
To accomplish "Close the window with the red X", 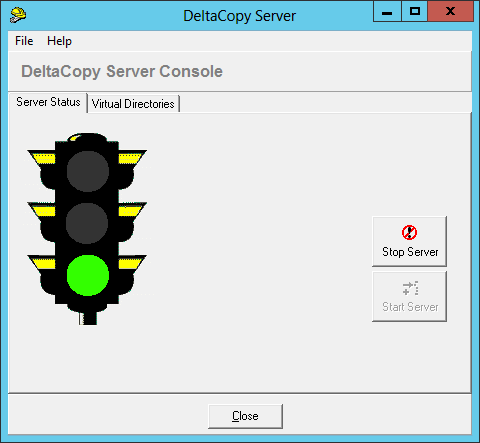I will coord(450,11).
